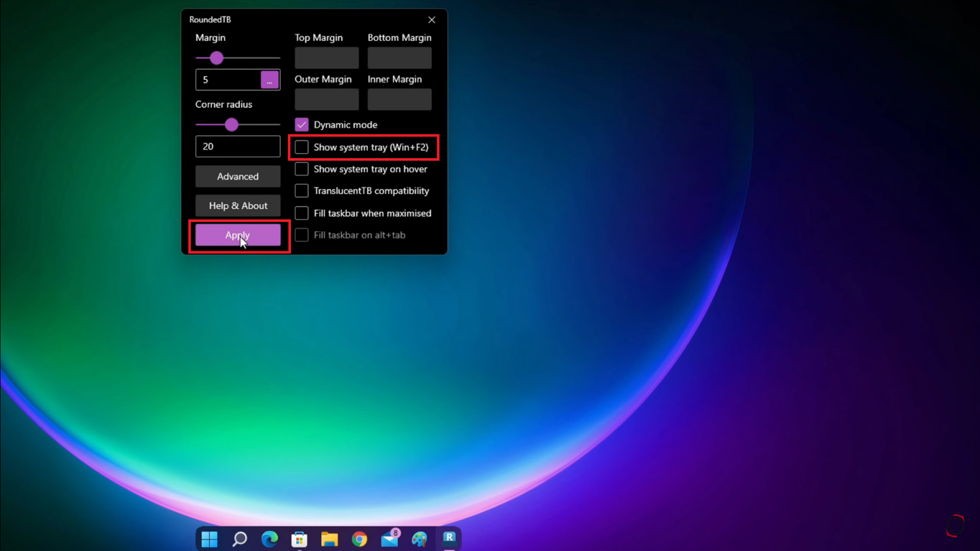Enable Show system tray on hover
The image size is (980, 551).
pyautogui.click(x=301, y=169)
